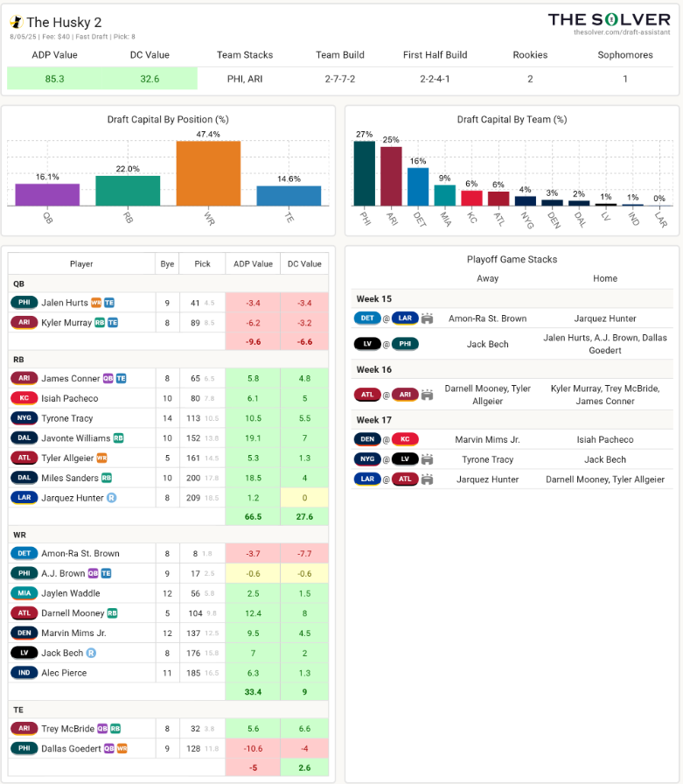Click the DEN badge in the Week 17 DEN @ KC matchup
Image resolution: width=683 pixels, height=784 pixels.
tap(367, 439)
